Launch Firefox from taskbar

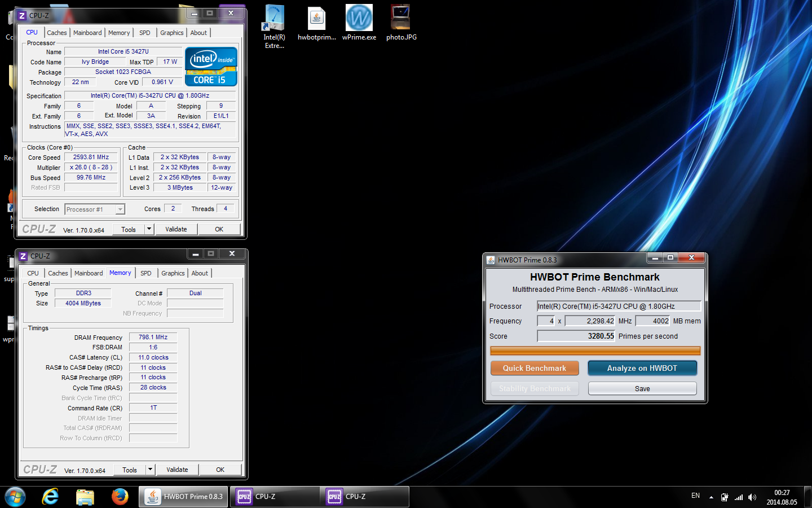(x=120, y=497)
